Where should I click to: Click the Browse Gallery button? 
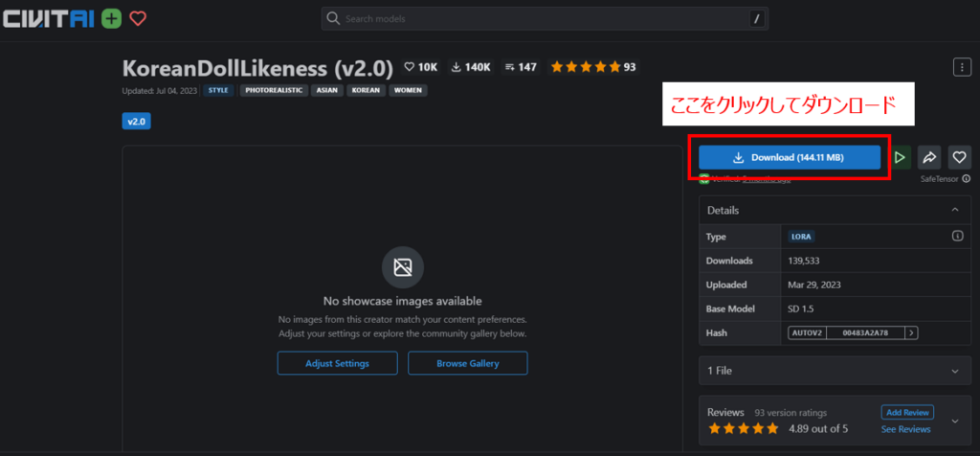(467, 363)
